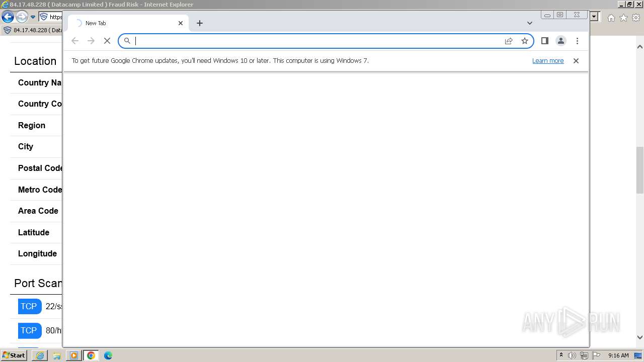Click the Location heading in Internet Explorer

[35, 61]
